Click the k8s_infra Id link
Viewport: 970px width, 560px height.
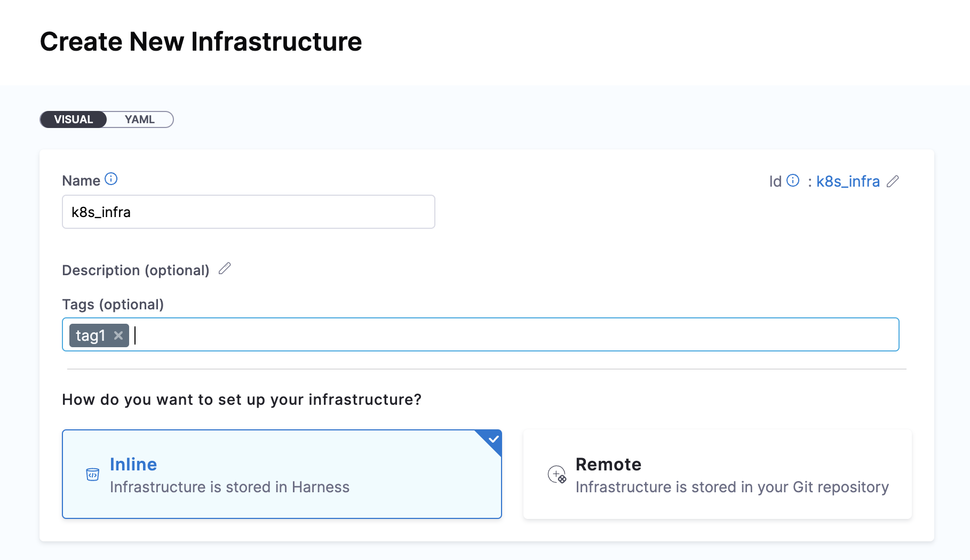coord(848,181)
